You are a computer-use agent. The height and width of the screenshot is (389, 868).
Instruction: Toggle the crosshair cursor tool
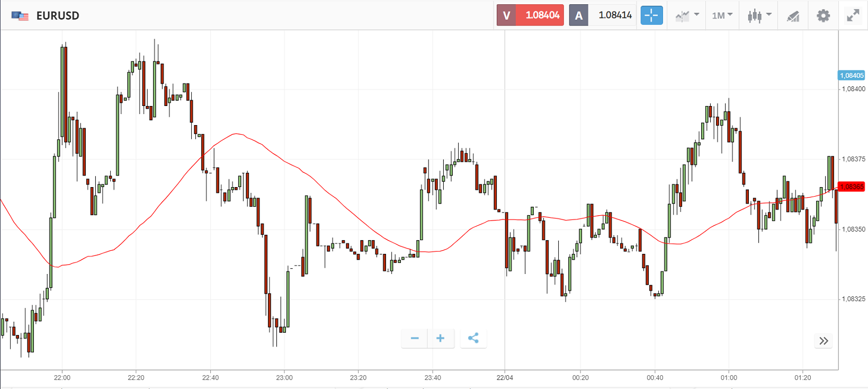651,15
